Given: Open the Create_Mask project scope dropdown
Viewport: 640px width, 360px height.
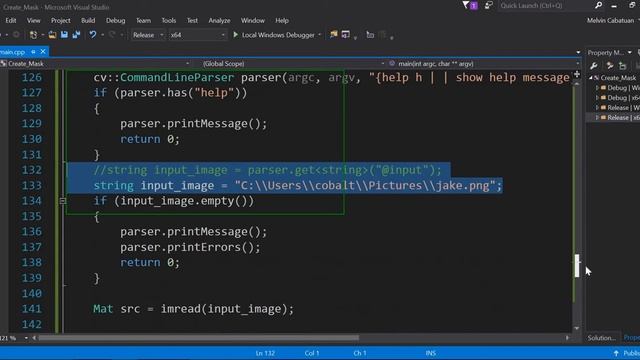Looking at the screenshot, I should pyautogui.click(x=96, y=64).
